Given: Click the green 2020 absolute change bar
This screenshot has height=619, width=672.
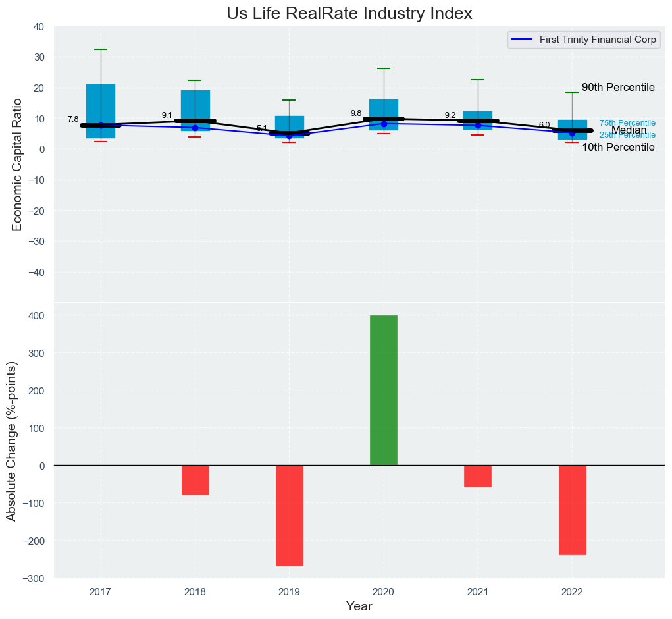Looking at the screenshot, I should 383,390.
